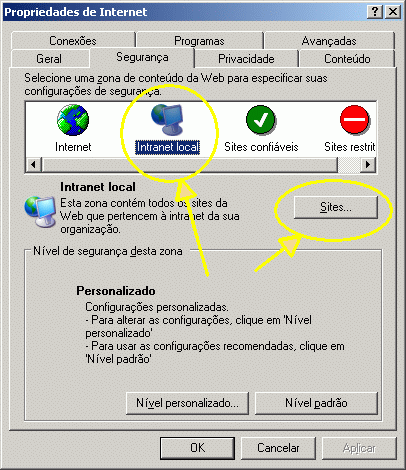Click the Cancelar button
This screenshot has height=470, width=406.
[278, 448]
